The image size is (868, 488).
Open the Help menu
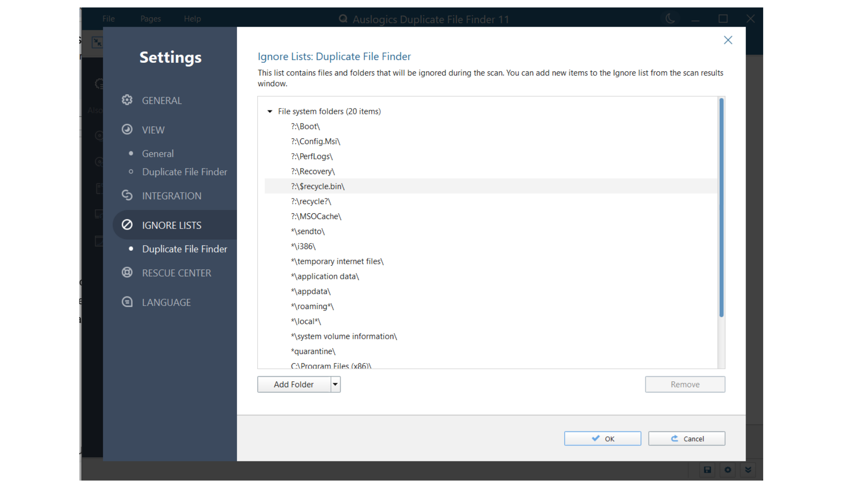pyautogui.click(x=192, y=19)
